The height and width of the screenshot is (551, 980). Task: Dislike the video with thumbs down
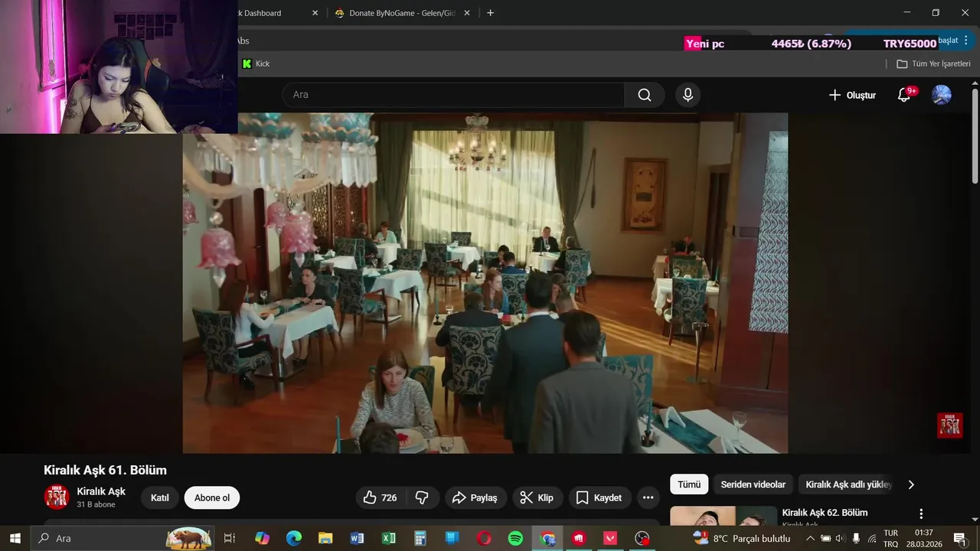[422, 497]
